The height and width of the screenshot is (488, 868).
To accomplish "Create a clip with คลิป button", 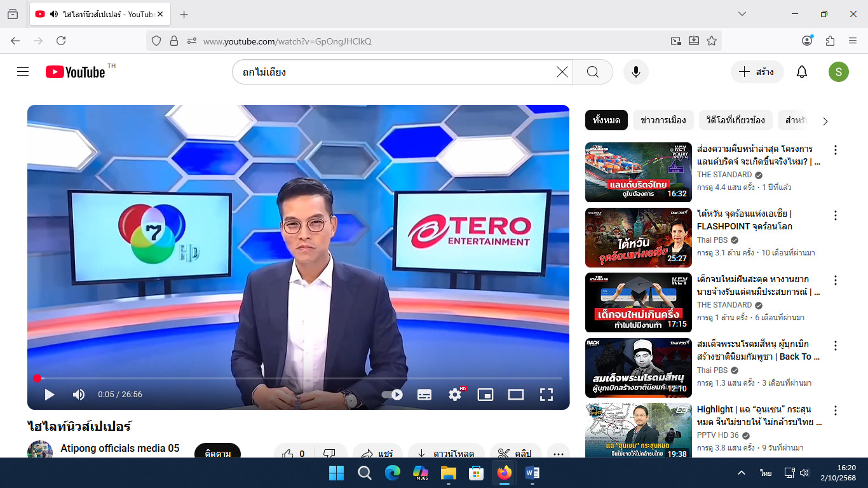I will (x=515, y=454).
